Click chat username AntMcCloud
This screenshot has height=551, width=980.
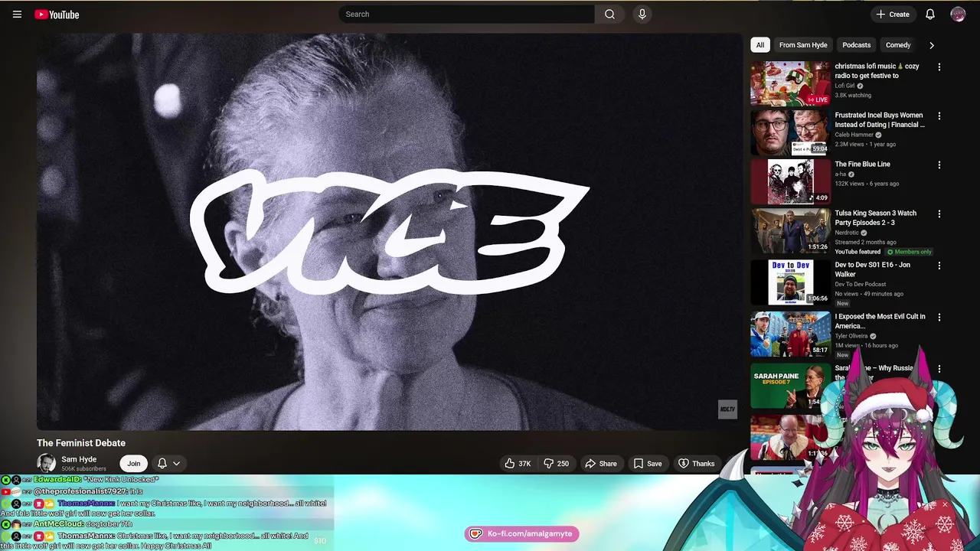click(x=60, y=524)
